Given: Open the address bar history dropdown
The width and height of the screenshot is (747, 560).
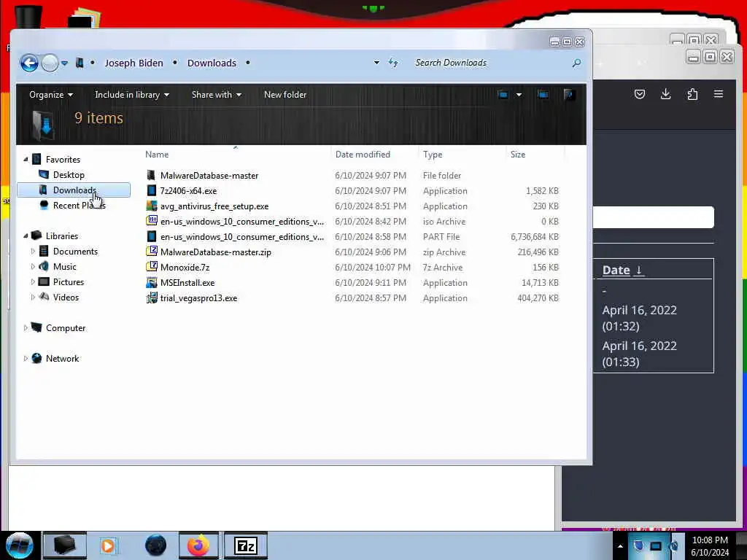Looking at the screenshot, I should (x=376, y=63).
